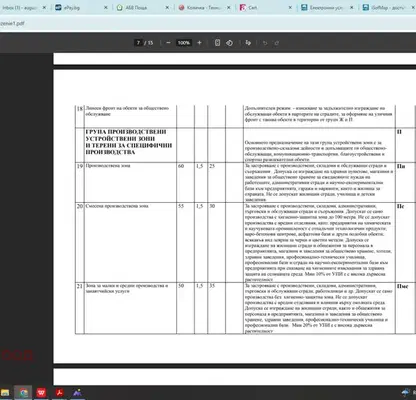Edit the current page number field

click(138, 43)
